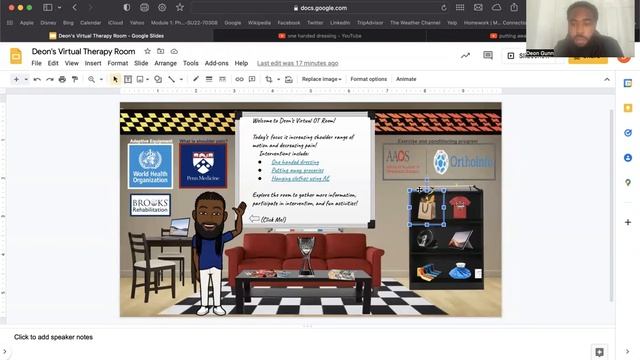Viewport: 640px width, 360px height.
Task: Open Google Slides home logo
Action: [16, 56]
